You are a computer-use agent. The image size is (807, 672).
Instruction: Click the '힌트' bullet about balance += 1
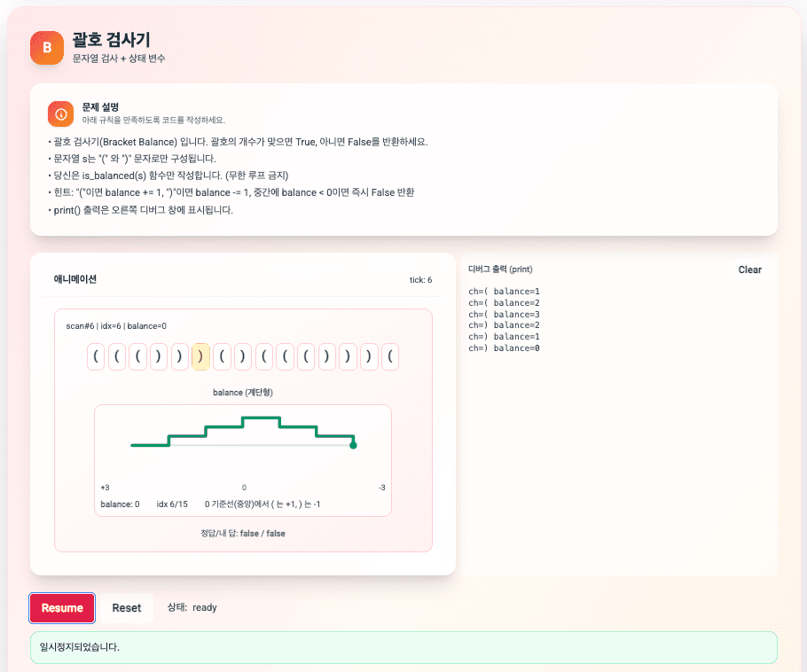pyautogui.click(x=231, y=192)
